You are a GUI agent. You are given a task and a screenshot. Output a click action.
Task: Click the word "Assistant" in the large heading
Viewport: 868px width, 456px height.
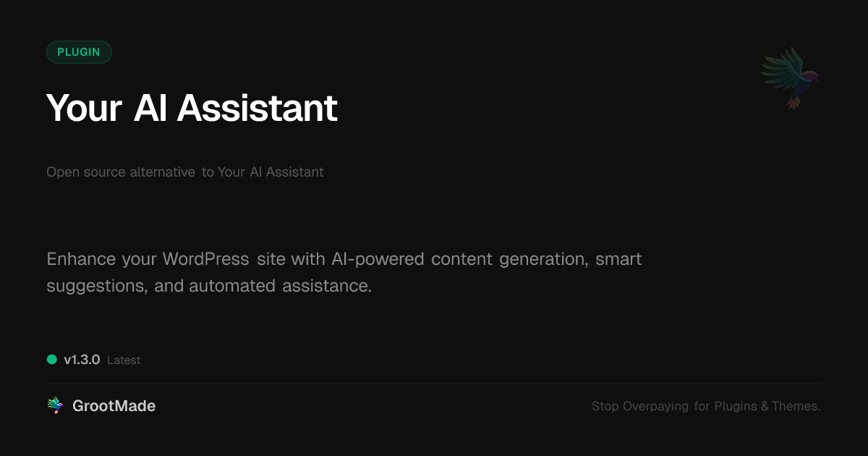tap(257, 108)
